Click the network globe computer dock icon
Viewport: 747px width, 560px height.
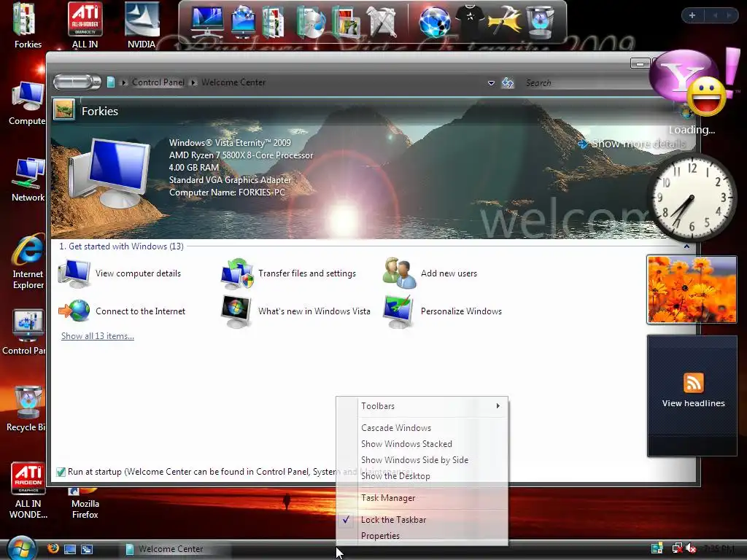(242, 21)
